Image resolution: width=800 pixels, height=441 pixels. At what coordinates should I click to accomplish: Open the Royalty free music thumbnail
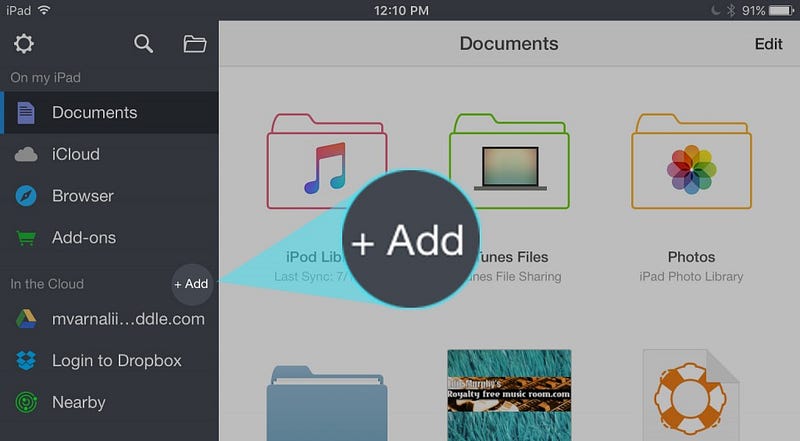coord(509,395)
